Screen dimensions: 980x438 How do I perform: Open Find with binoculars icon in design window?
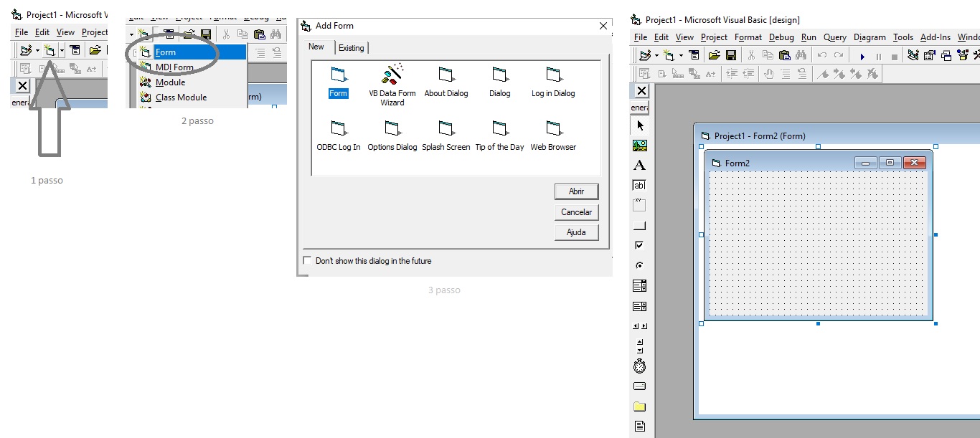click(x=801, y=55)
